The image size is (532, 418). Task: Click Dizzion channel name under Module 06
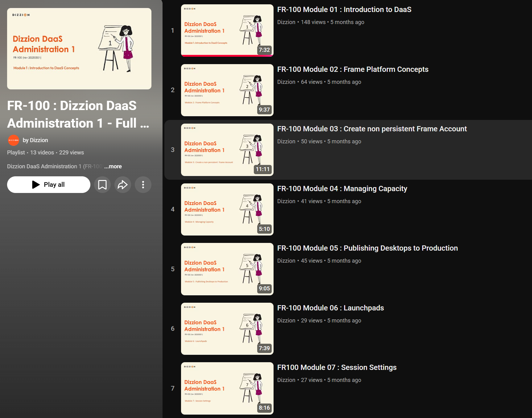pos(286,321)
